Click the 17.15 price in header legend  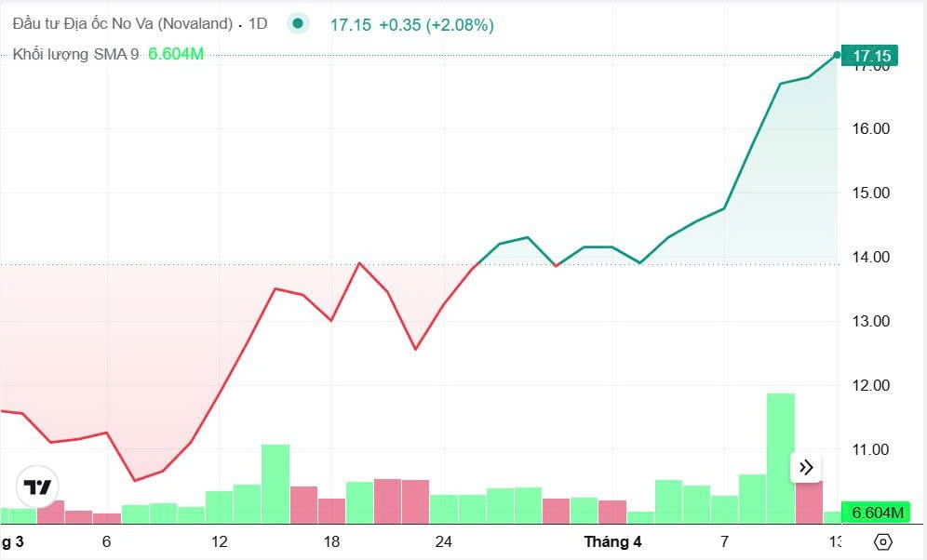[x=350, y=25]
